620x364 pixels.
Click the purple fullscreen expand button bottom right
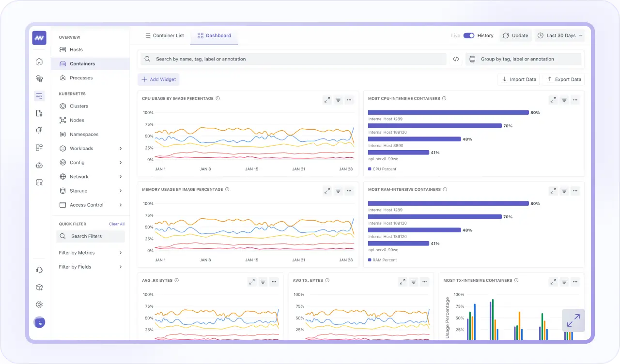(573, 320)
